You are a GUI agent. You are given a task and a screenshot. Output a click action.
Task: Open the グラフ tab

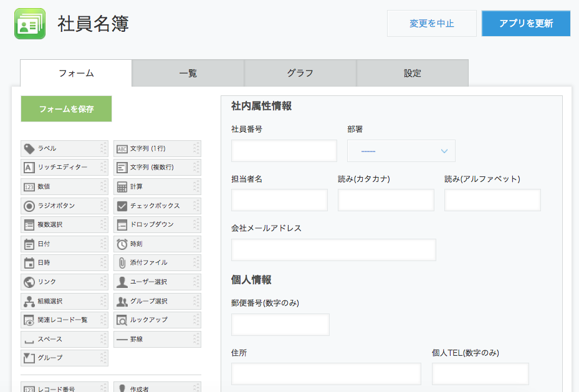[300, 73]
